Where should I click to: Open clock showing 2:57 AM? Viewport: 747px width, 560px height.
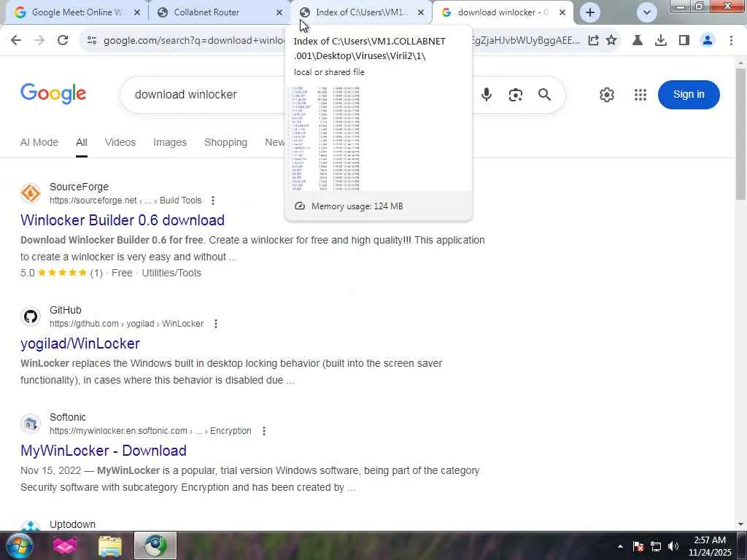(x=709, y=546)
